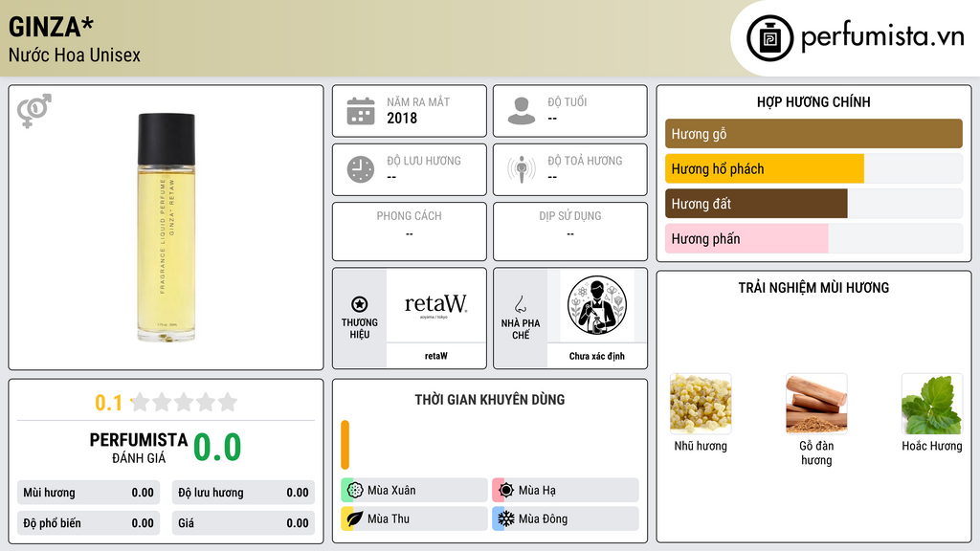Open the GINZA perfume bottle image
The image size is (980, 551).
point(167,228)
